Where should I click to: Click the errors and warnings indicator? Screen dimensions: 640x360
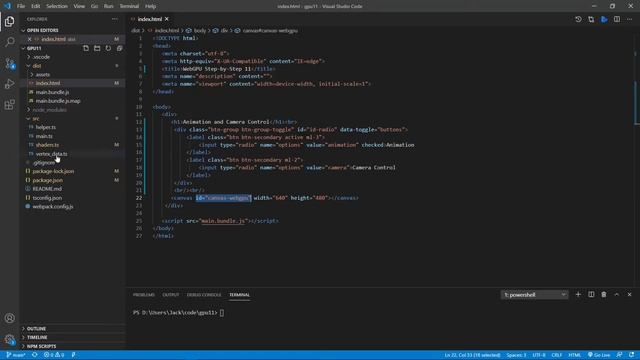click(x=54, y=355)
